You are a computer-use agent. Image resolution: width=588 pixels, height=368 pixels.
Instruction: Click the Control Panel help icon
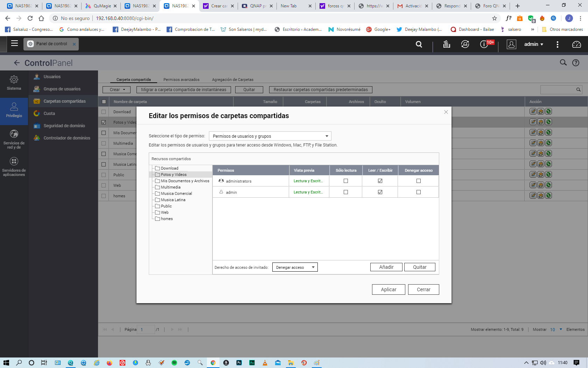[x=576, y=63]
